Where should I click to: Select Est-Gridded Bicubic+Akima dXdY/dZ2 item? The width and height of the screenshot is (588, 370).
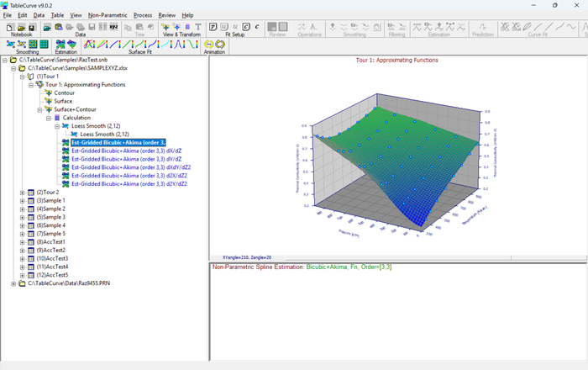(131, 167)
